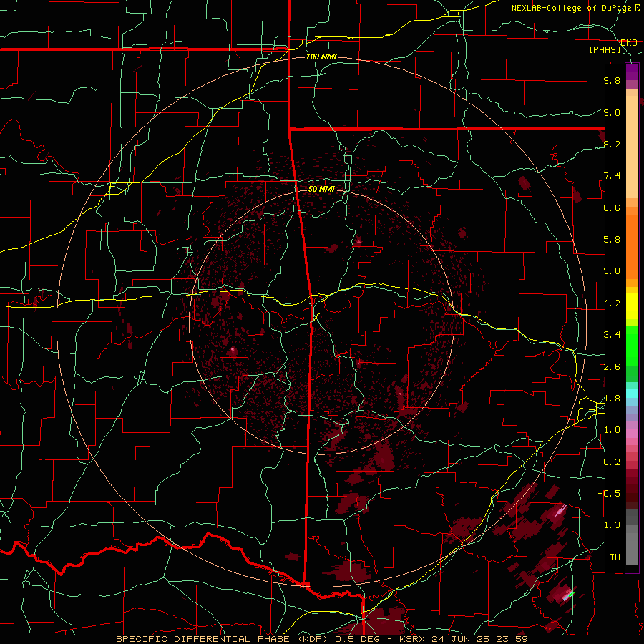
Task: Pick the purple segment at top of color bar
Action: point(632,72)
